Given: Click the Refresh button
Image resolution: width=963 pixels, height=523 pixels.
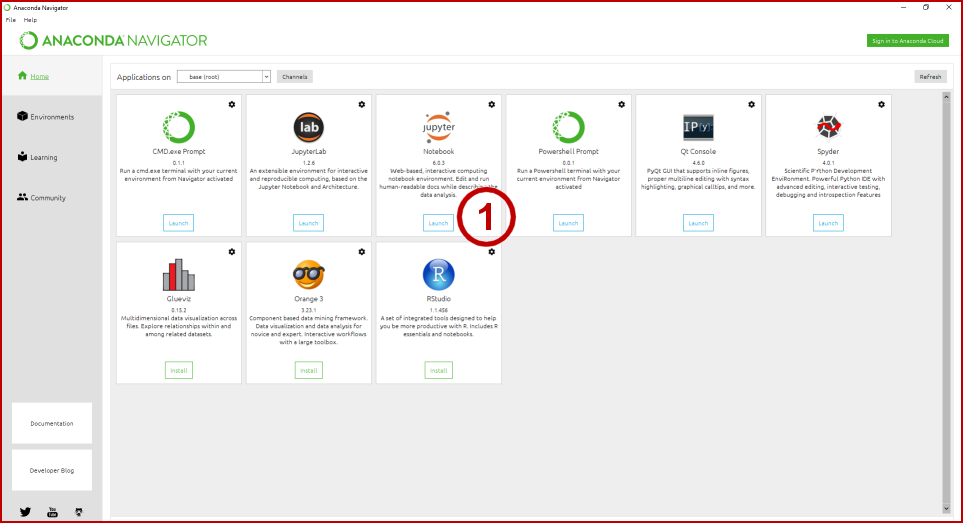Looking at the screenshot, I should (930, 77).
